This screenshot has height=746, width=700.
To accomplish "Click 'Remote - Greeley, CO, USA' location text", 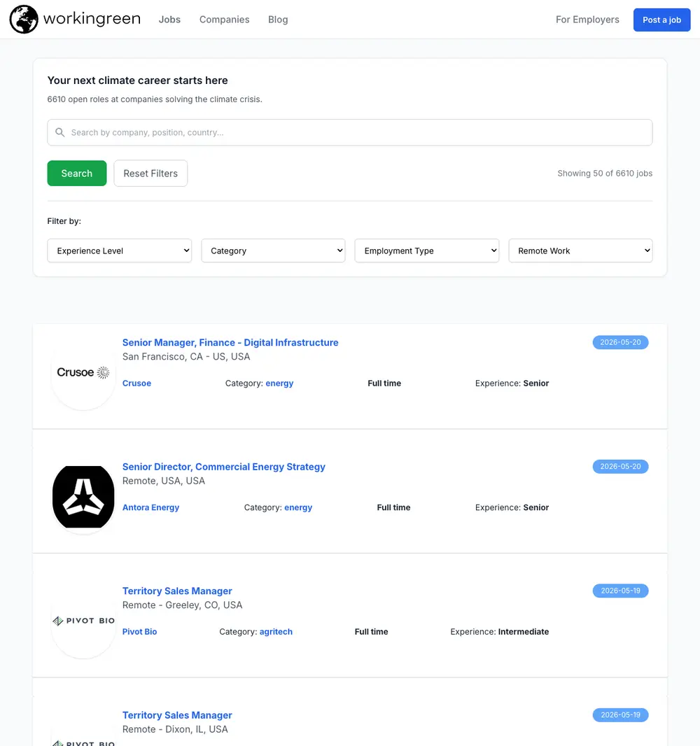I will click(182, 605).
